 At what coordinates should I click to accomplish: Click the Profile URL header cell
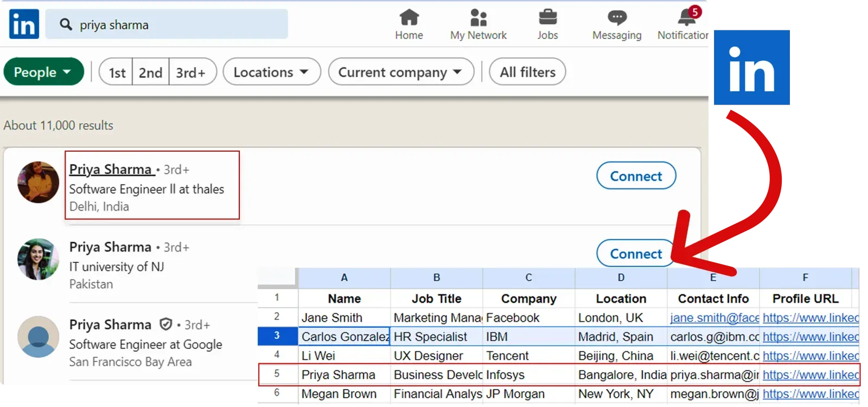pos(806,298)
